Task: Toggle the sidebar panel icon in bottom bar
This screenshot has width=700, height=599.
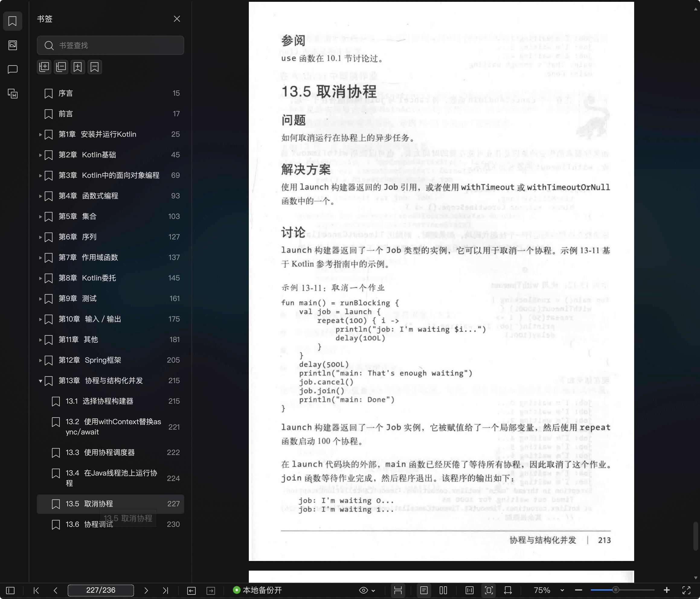Action: coord(11,590)
